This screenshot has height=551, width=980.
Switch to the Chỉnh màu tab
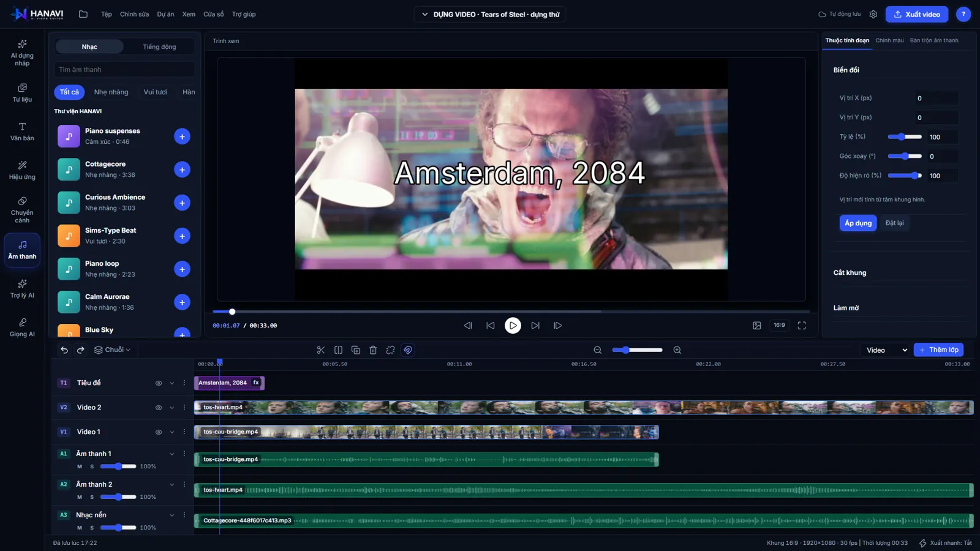click(x=889, y=40)
